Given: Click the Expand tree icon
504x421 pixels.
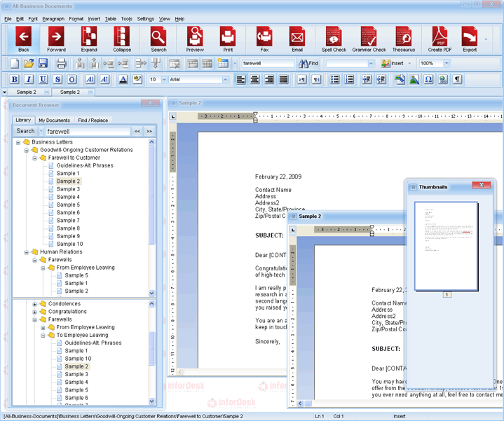Looking at the screenshot, I should coord(89,39).
